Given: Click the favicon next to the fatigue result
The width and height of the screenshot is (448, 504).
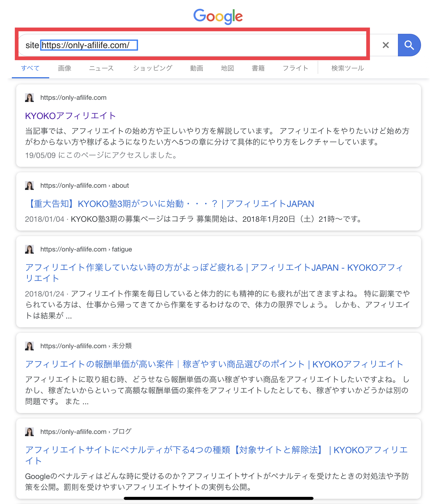Looking at the screenshot, I should (x=29, y=249).
